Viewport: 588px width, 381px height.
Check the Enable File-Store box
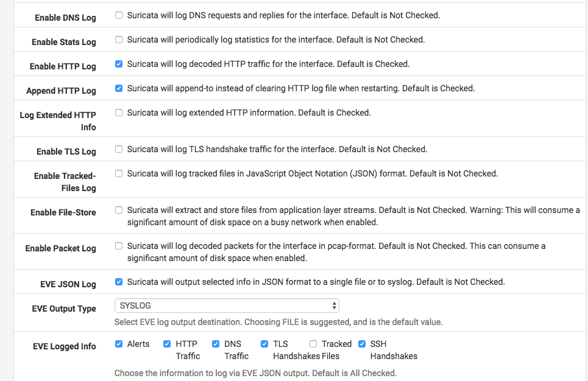point(119,210)
